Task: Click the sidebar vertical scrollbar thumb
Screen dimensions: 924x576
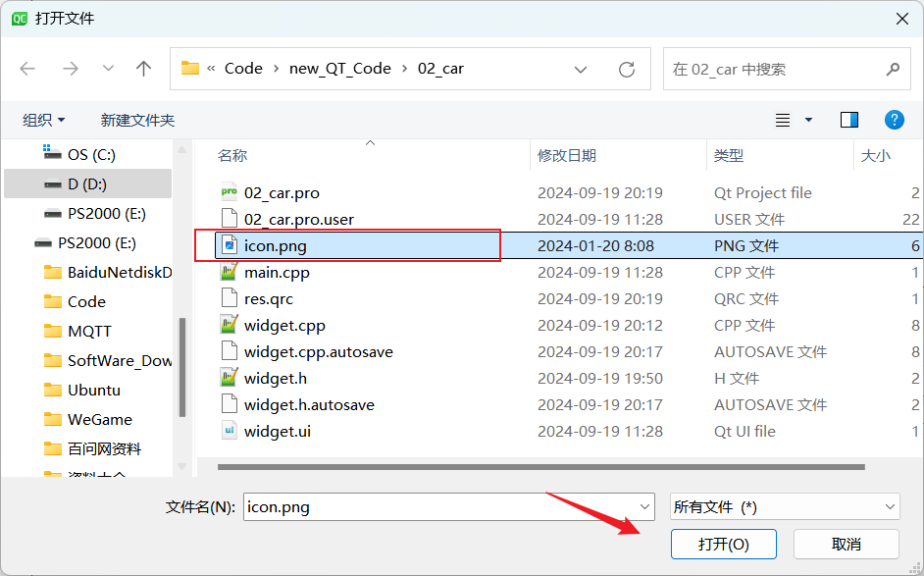Action: point(182,367)
